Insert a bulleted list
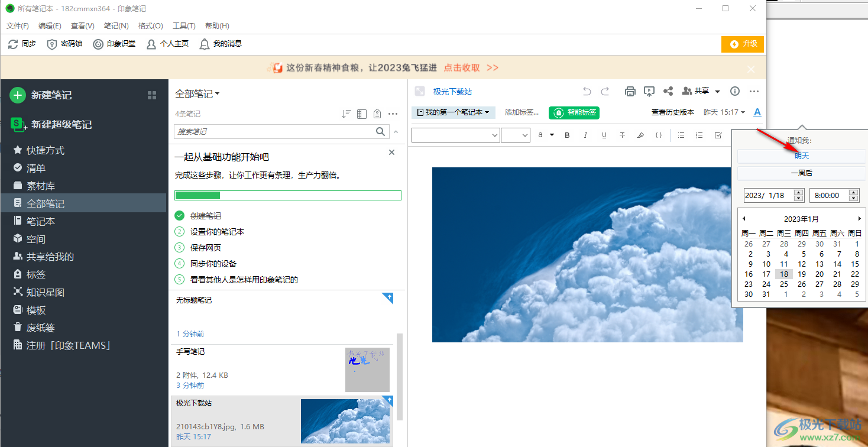The height and width of the screenshot is (447, 868). 681,135
